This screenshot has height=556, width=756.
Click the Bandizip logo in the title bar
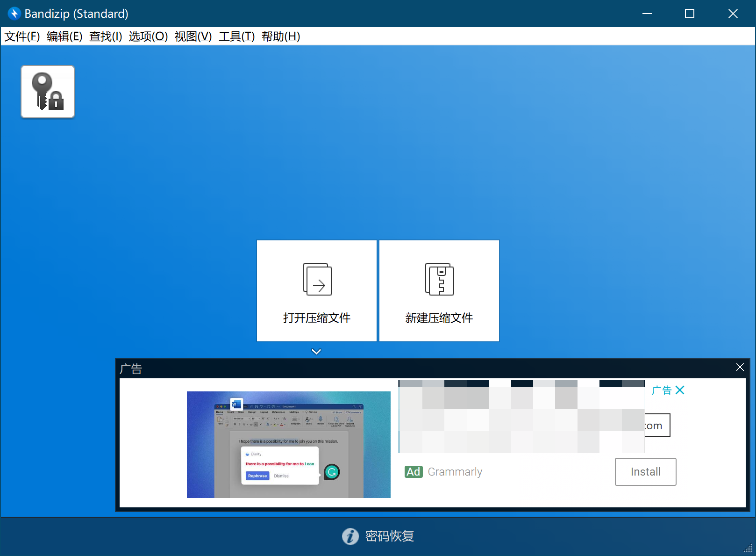[14, 14]
